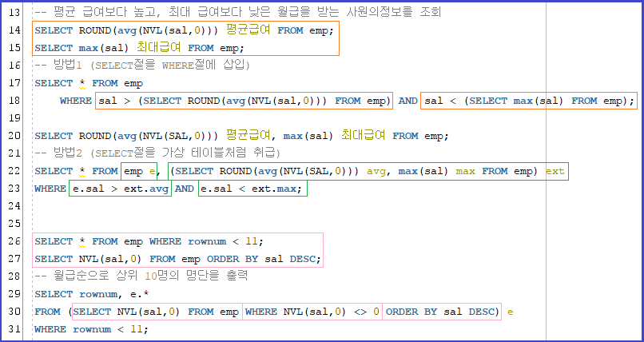The height and width of the screenshot is (342, 644).
Task: Click 'SELECT NVL(sal,0) FROM emp ORDER BY sal DESC;' on line 27
Action: (x=178, y=259)
